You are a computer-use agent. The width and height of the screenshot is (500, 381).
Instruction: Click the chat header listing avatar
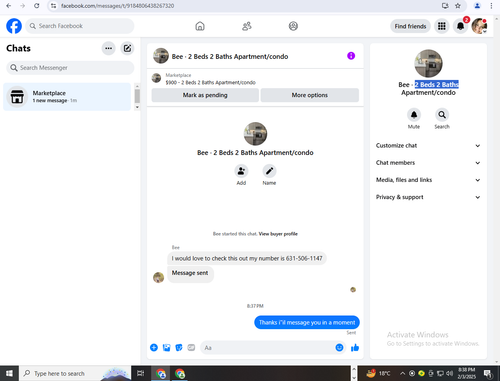coord(161,56)
